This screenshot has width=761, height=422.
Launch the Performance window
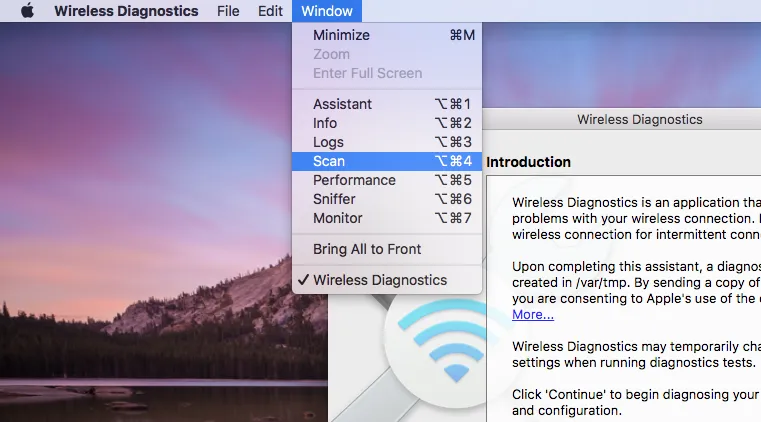point(354,180)
